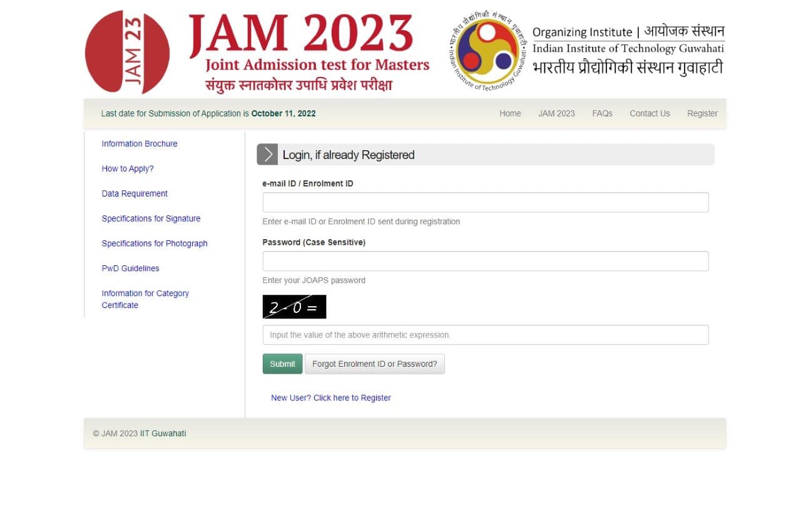Open the FAQs menu item
Image resolution: width=801 pixels, height=532 pixels.
coord(602,113)
